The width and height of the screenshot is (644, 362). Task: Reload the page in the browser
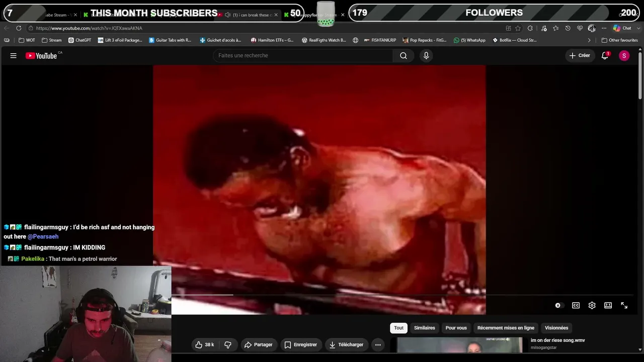click(x=19, y=28)
